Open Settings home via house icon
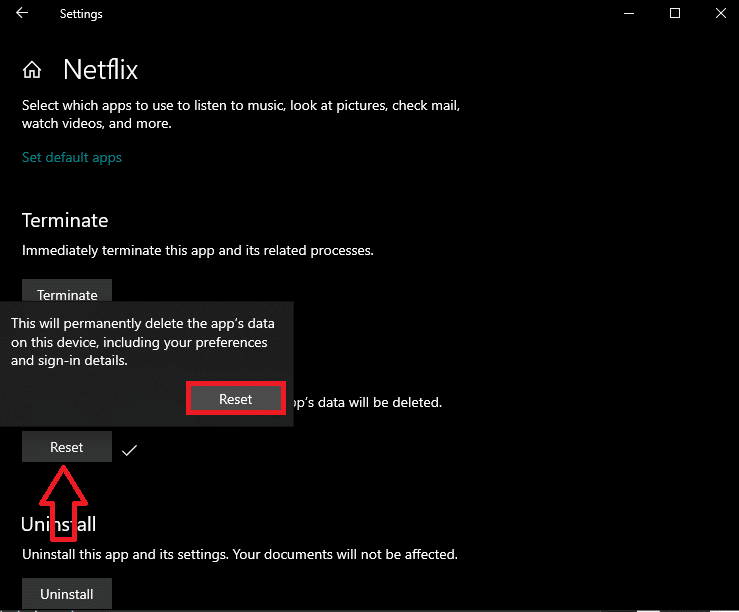The width and height of the screenshot is (739, 612). [32, 70]
